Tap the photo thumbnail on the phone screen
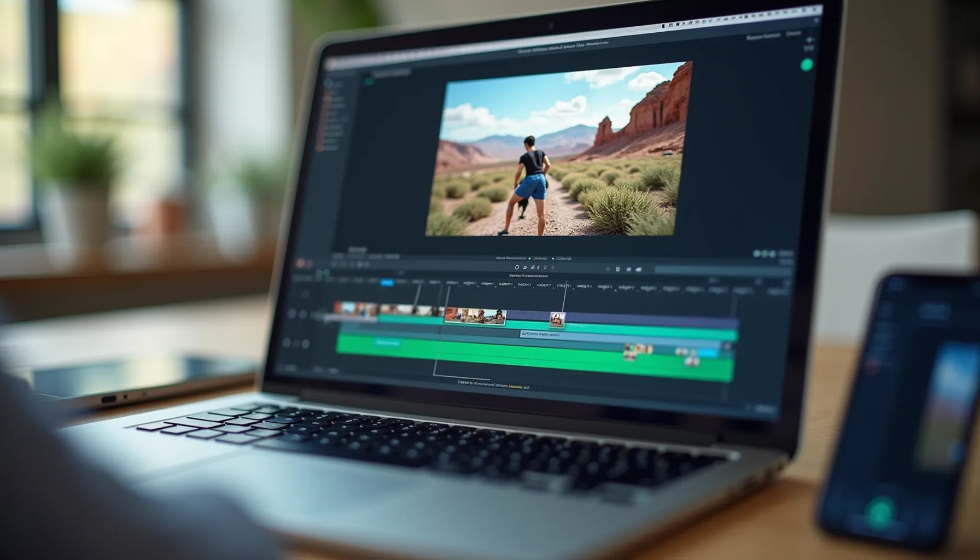Screen dimensions: 980x560 949,406
